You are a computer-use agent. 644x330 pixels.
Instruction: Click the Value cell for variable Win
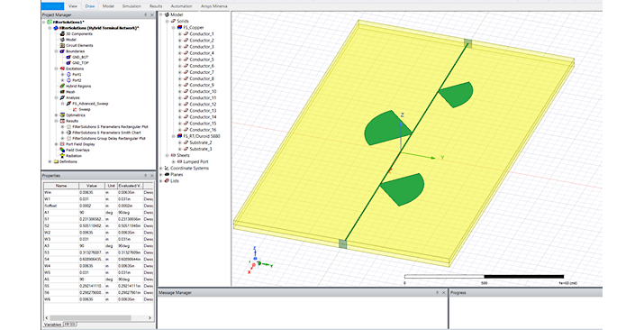tap(92, 192)
